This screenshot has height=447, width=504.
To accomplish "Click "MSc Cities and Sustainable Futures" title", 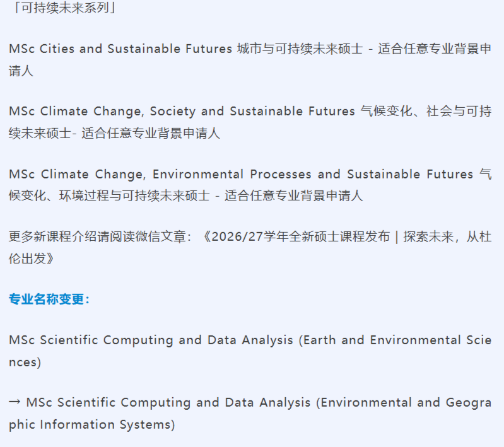I will 120,49.
